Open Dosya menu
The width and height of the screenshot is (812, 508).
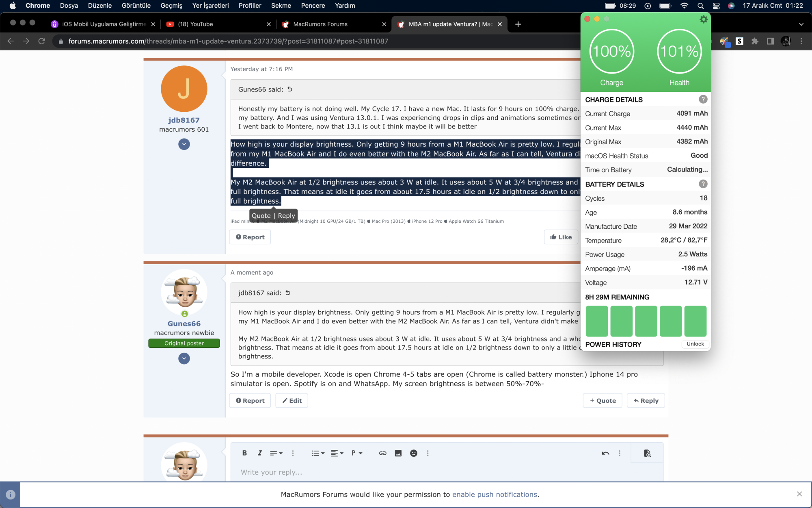(x=69, y=6)
